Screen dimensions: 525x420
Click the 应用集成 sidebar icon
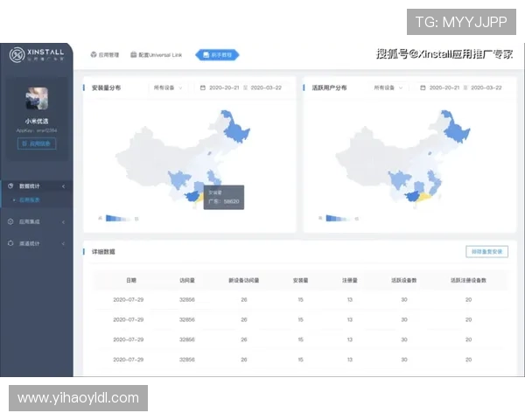[x=10, y=221]
